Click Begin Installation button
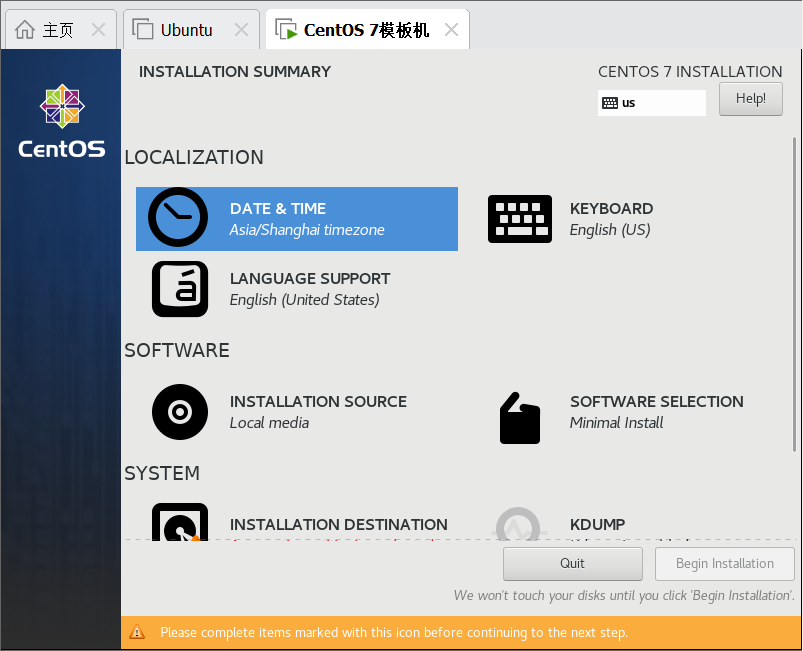This screenshot has width=803, height=651. [725, 563]
